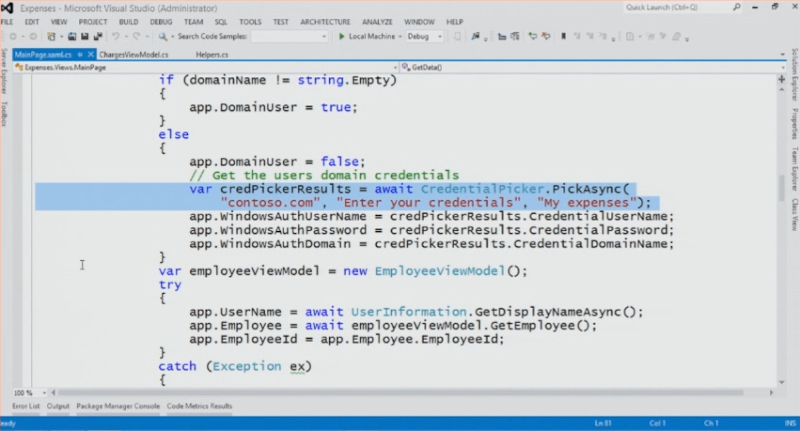
Task: Click the comment-out lines icon with green arrow
Action: pyautogui.click(x=533, y=36)
